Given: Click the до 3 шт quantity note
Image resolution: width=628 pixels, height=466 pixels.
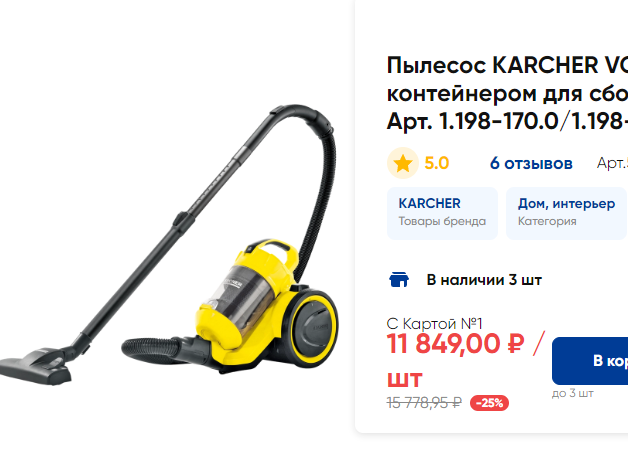Looking at the screenshot, I should [573, 393].
